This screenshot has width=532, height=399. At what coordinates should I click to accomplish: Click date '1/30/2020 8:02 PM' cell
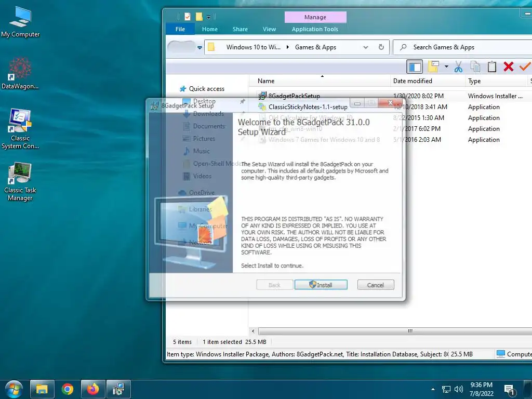tap(418, 96)
